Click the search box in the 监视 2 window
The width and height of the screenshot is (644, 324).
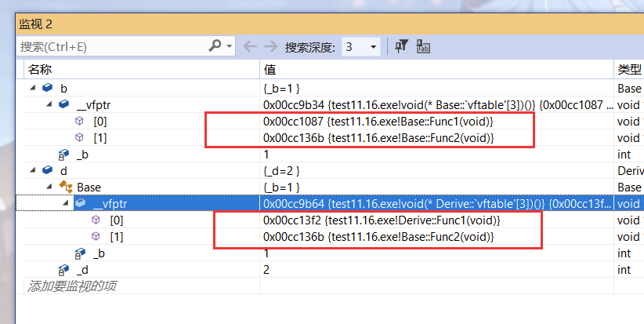click(125, 46)
